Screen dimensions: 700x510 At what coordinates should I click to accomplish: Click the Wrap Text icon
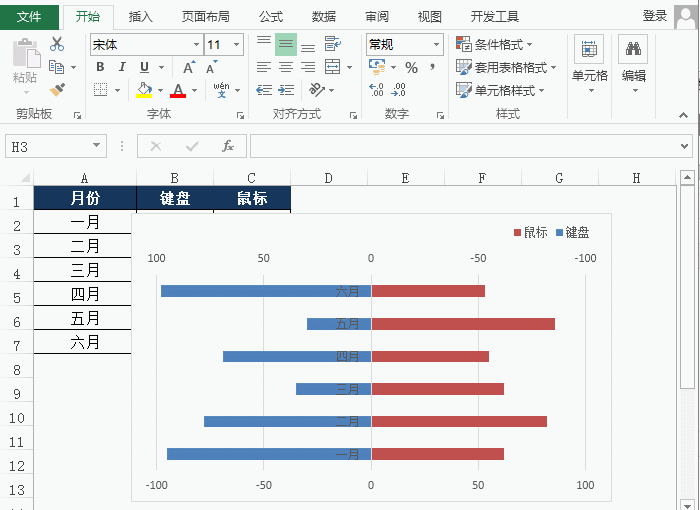point(333,44)
